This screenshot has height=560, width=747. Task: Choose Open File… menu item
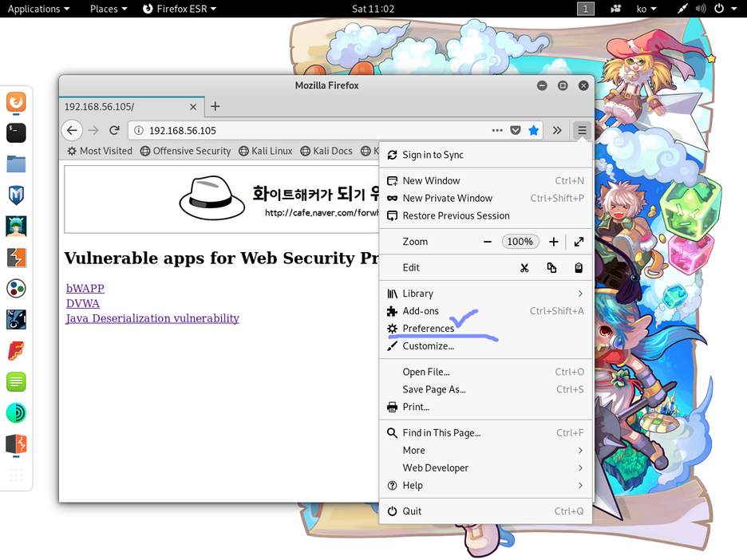485,372
